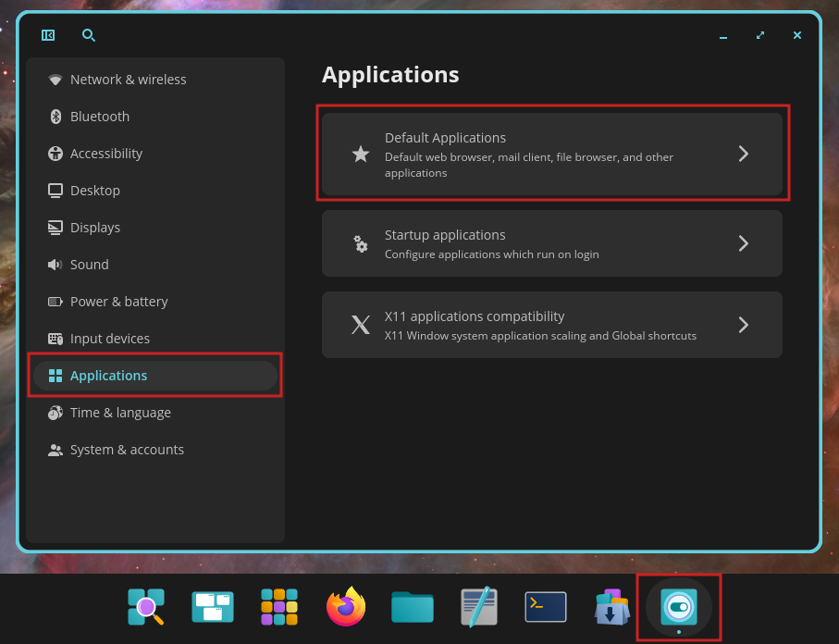Open the application grid launcher
Viewport: 839px width, 644px height.
278,606
